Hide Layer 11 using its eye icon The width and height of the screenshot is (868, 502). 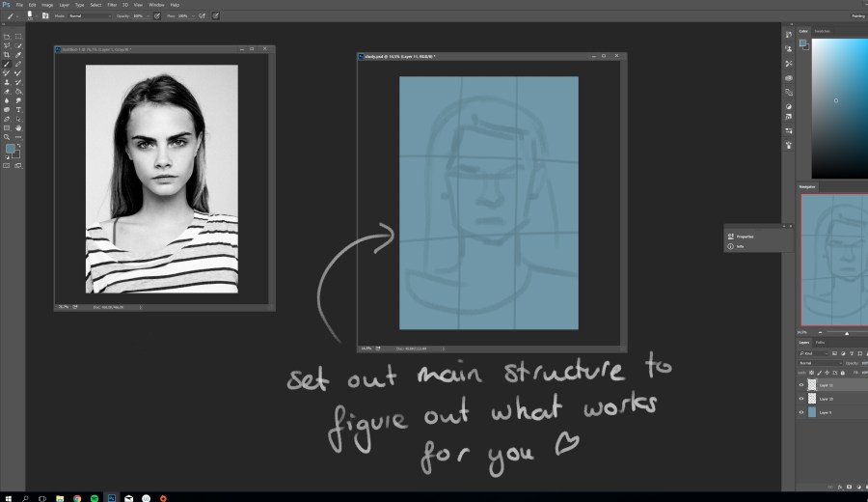801,385
